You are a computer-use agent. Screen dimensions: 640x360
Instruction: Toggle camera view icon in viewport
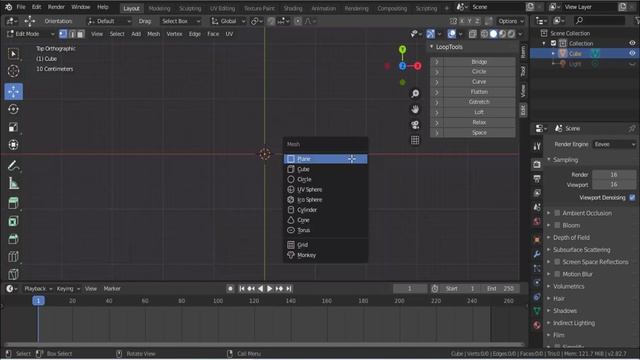pyautogui.click(x=415, y=125)
